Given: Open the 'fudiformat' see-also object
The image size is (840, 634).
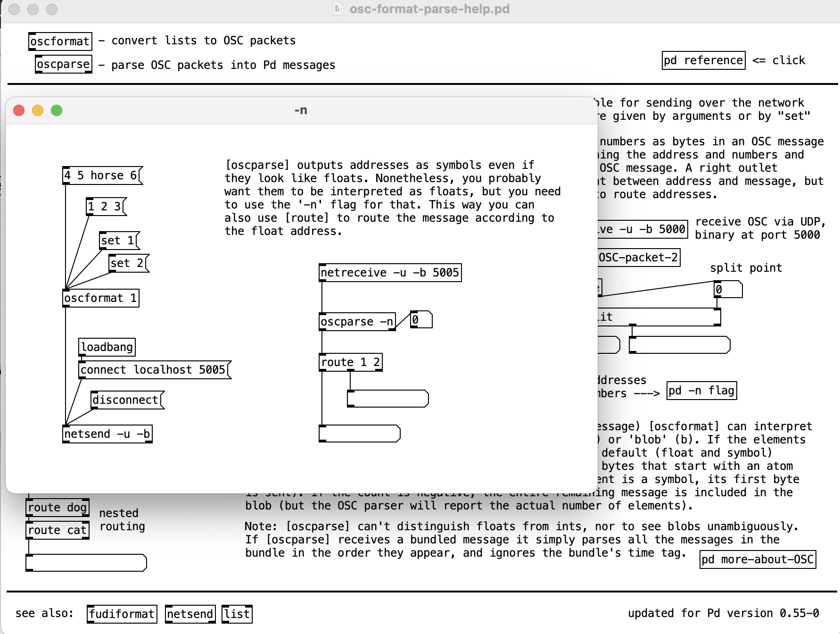Looking at the screenshot, I should (122, 614).
